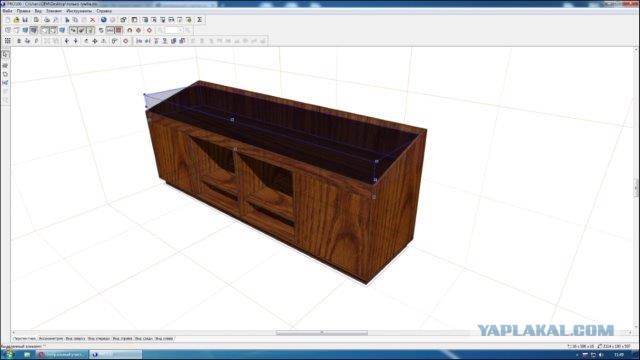Open the Explorer icon on the taskbar
Image resolution: width=640 pixels, height=360 pixels.
27,355
